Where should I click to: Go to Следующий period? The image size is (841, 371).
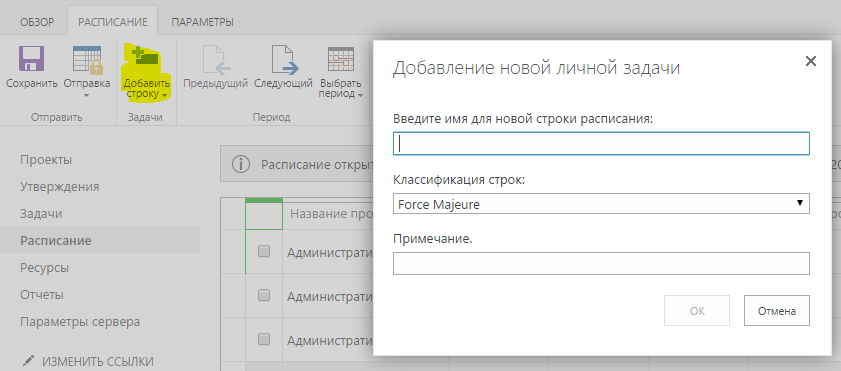pos(283,67)
